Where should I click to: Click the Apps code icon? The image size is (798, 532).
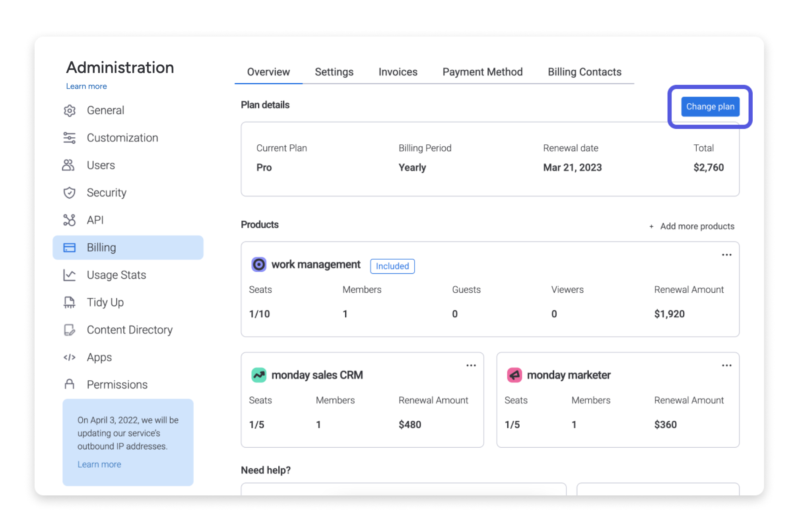tap(69, 357)
